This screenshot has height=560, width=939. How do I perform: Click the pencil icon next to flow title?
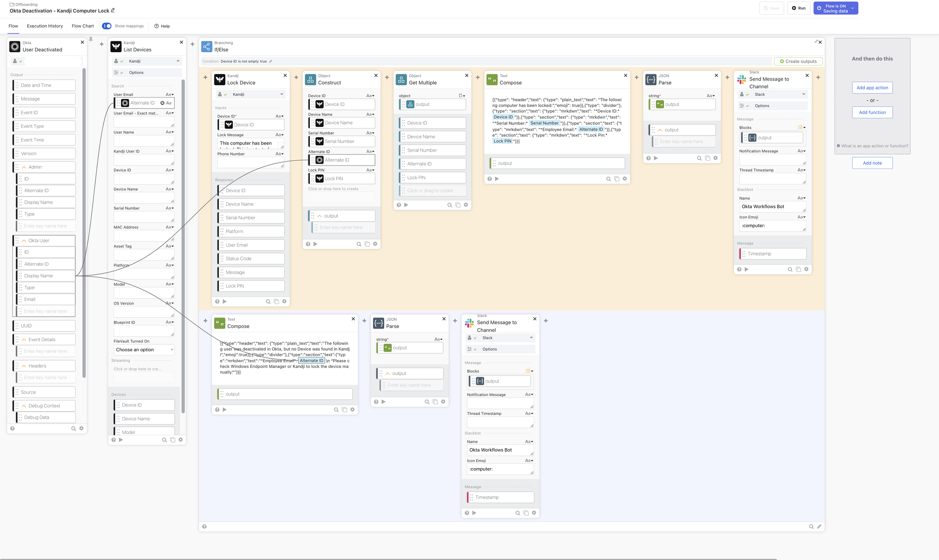click(113, 11)
